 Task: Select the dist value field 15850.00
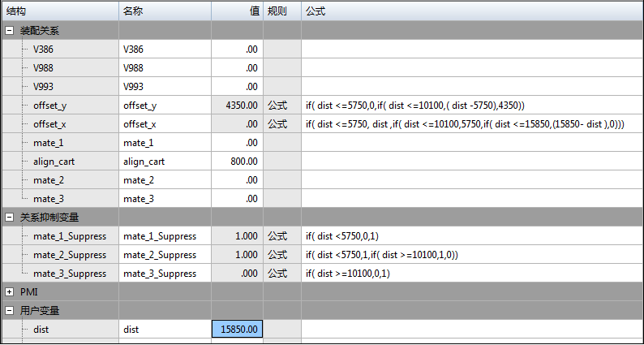(237, 330)
